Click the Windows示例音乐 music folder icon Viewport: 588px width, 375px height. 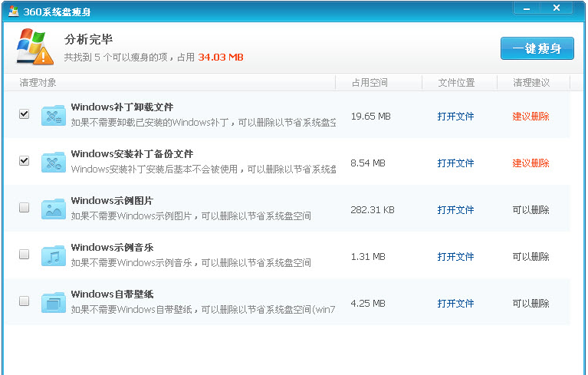coord(54,255)
